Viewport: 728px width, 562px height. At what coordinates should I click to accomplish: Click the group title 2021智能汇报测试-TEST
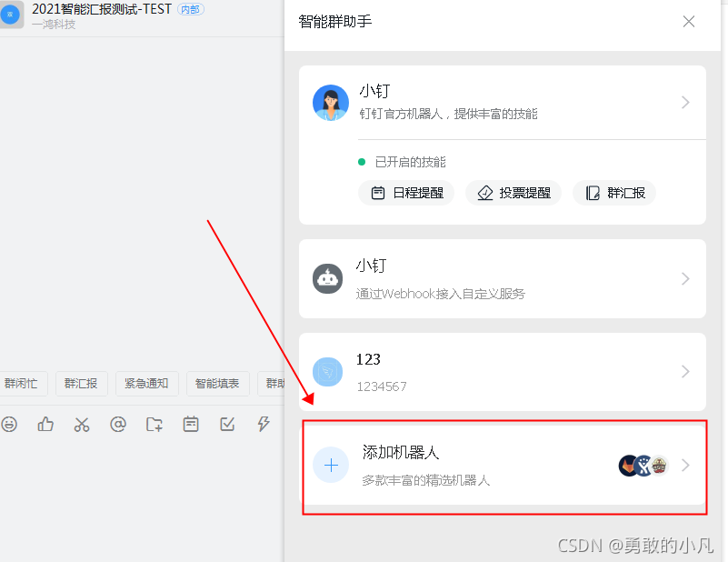coord(102,9)
